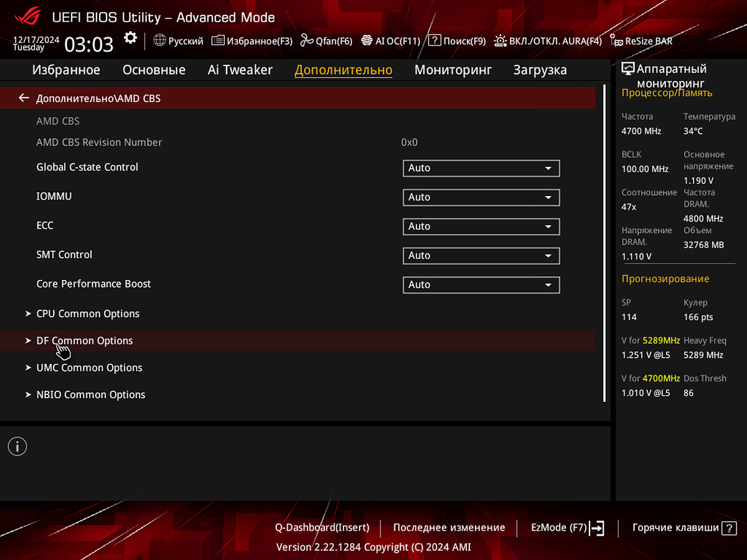Click the 32768 MB memory value

[703, 245]
